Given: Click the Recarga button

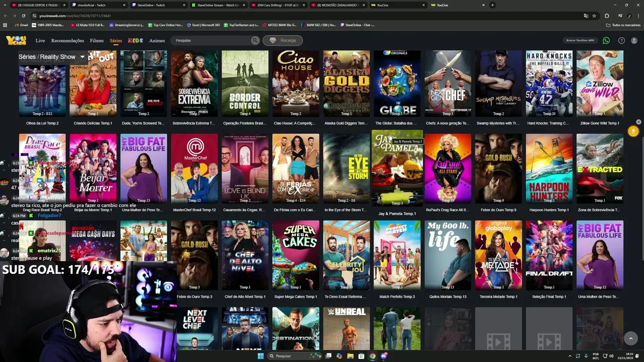Looking at the screenshot, I should pos(282,40).
